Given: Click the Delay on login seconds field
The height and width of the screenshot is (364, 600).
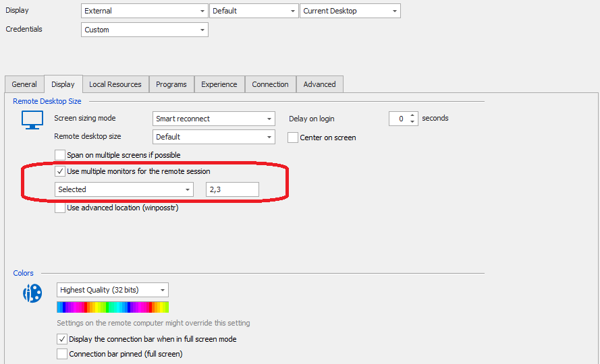Looking at the screenshot, I should point(398,119).
